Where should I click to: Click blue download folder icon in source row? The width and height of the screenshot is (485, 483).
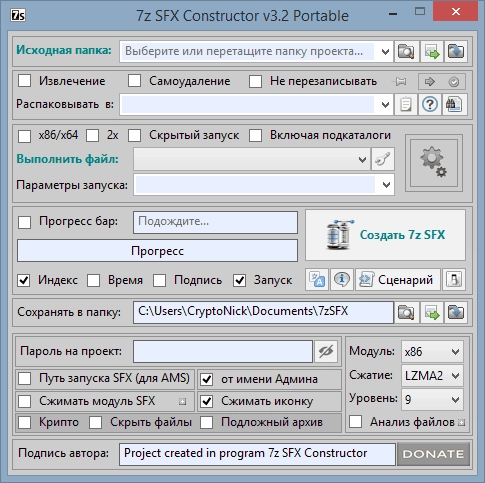(x=456, y=51)
